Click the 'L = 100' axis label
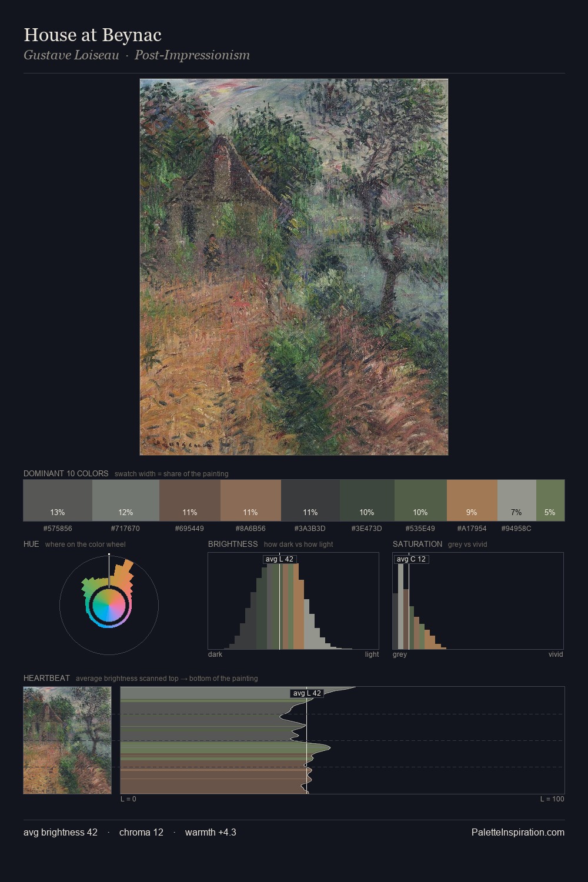The width and height of the screenshot is (588, 882). 552,799
